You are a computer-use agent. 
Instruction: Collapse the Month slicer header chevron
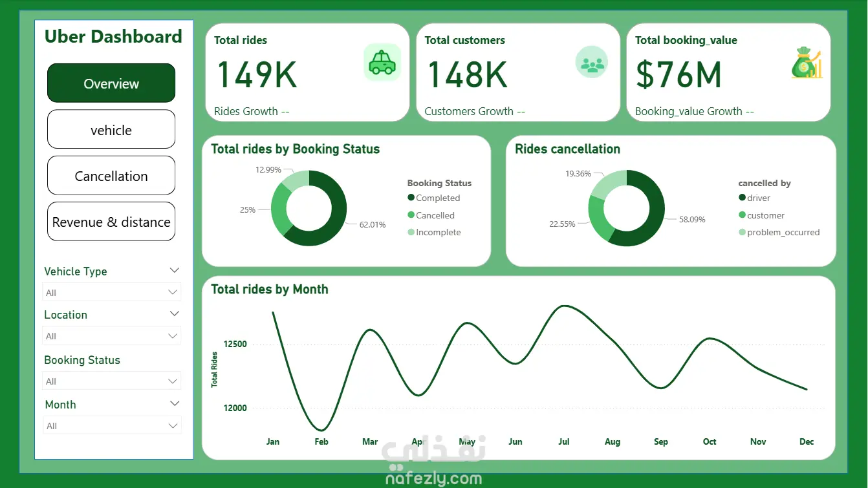(174, 403)
